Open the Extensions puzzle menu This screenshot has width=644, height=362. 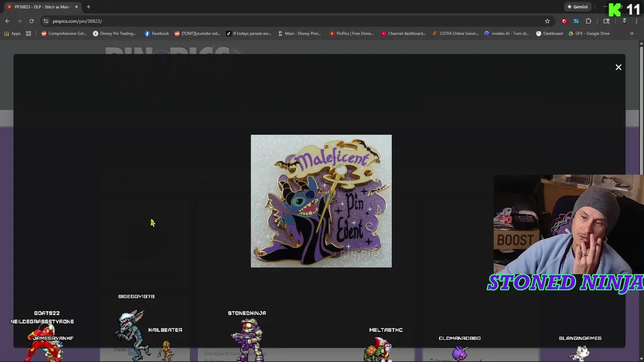588,21
